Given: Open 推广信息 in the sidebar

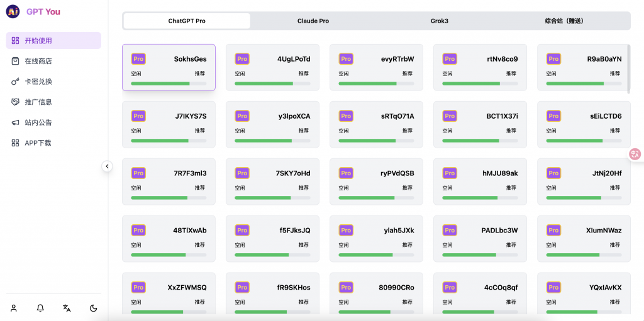Looking at the screenshot, I should [53, 102].
